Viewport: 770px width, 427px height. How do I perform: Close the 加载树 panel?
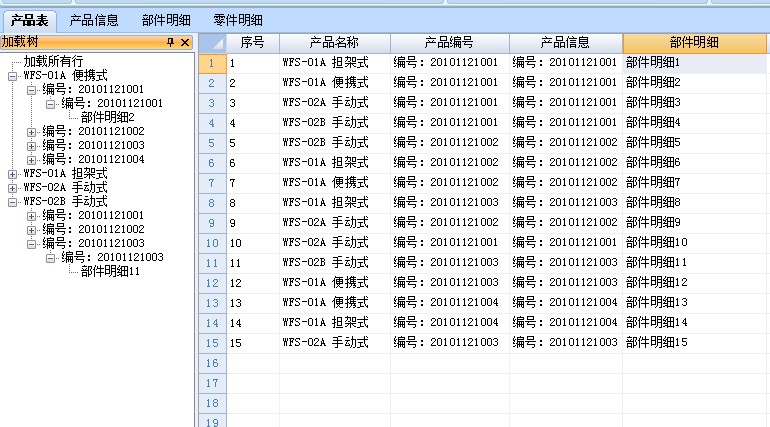[185, 42]
